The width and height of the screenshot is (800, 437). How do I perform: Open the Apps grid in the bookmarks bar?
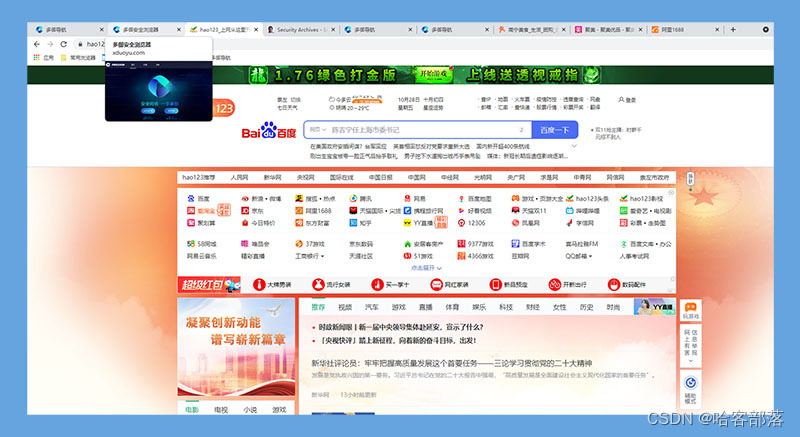click(36, 58)
